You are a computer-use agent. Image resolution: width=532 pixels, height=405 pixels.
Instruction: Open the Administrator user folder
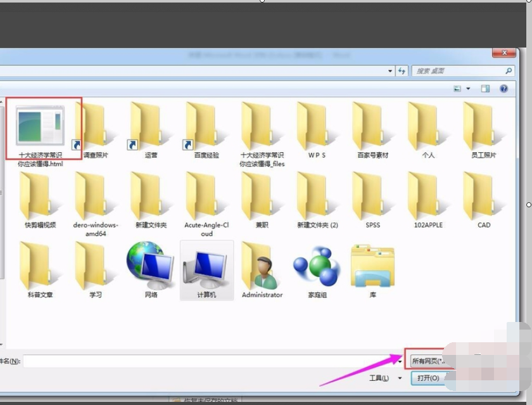coord(262,270)
